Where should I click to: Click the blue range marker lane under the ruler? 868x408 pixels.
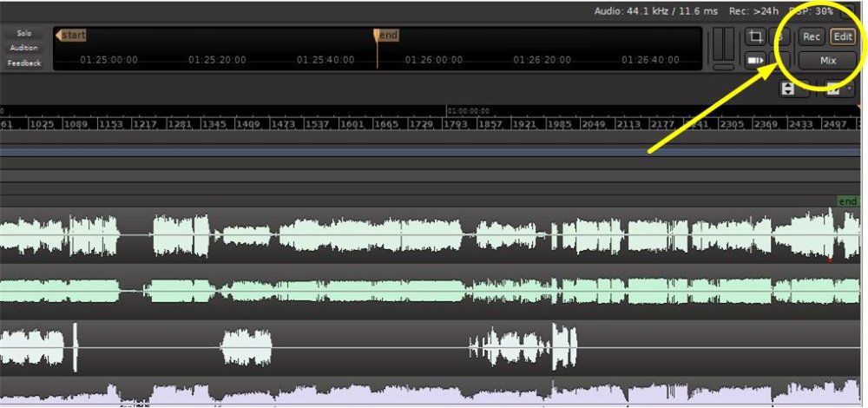431,152
